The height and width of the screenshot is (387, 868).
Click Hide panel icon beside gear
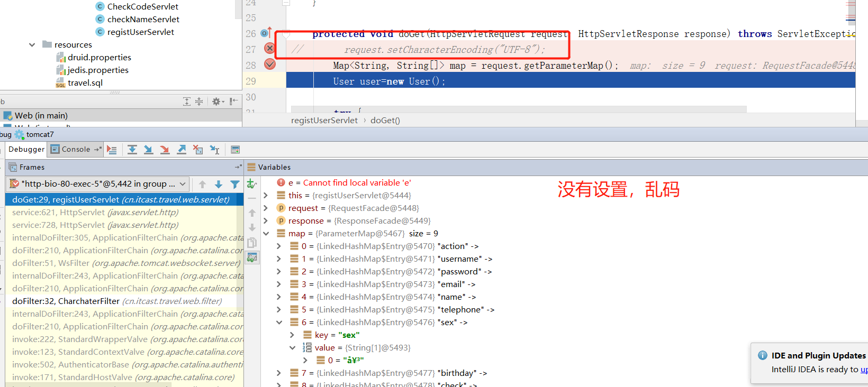(x=233, y=102)
